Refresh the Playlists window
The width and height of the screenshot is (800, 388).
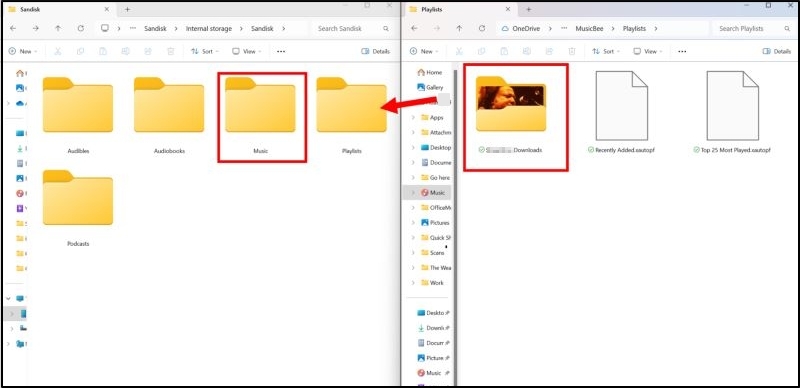tap(482, 29)
